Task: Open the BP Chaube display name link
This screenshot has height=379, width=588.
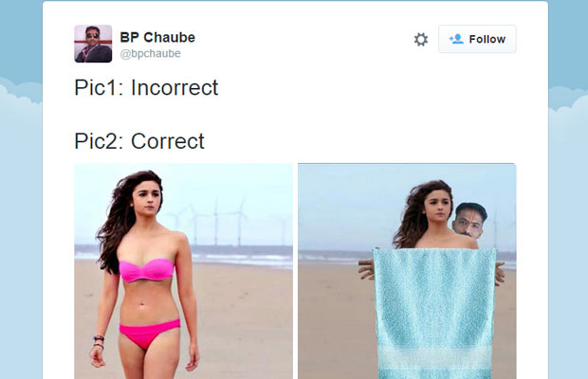Action: tap(157, 38)
